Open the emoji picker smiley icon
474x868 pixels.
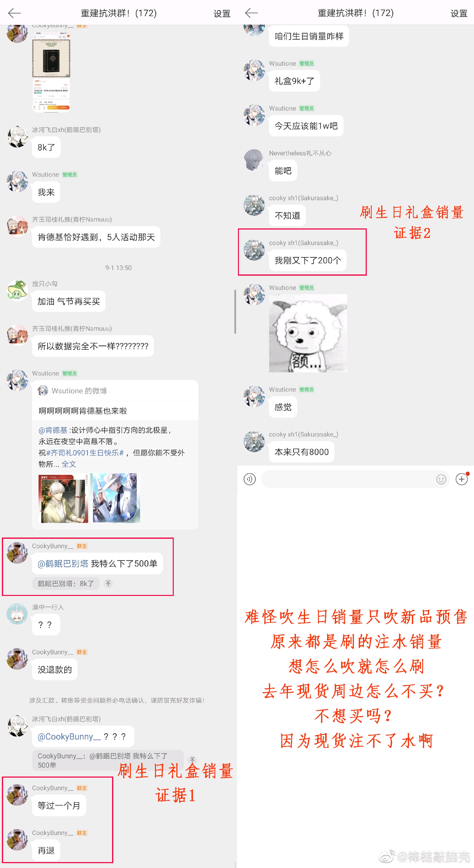pos(441,479)
